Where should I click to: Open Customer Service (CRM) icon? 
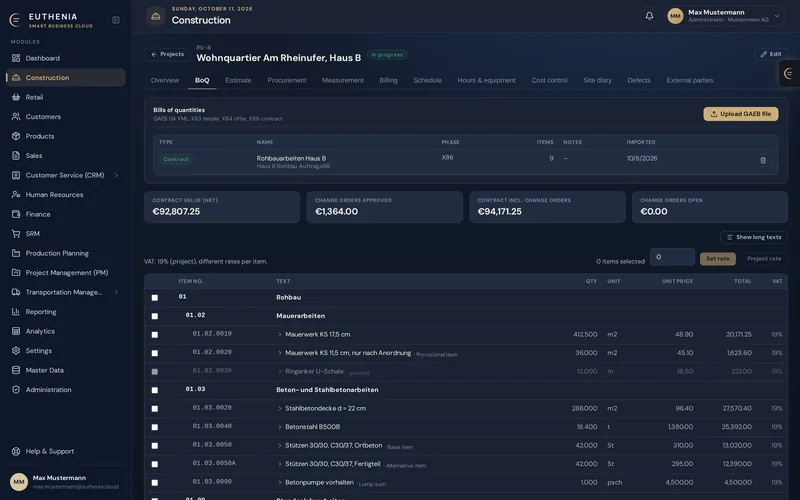16,175
